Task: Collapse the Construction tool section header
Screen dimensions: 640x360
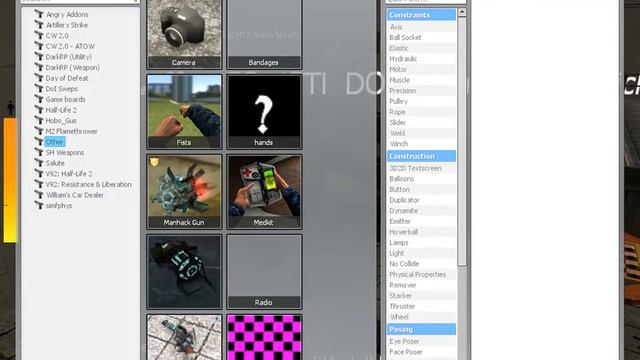Action: click(x=421, y=156)
